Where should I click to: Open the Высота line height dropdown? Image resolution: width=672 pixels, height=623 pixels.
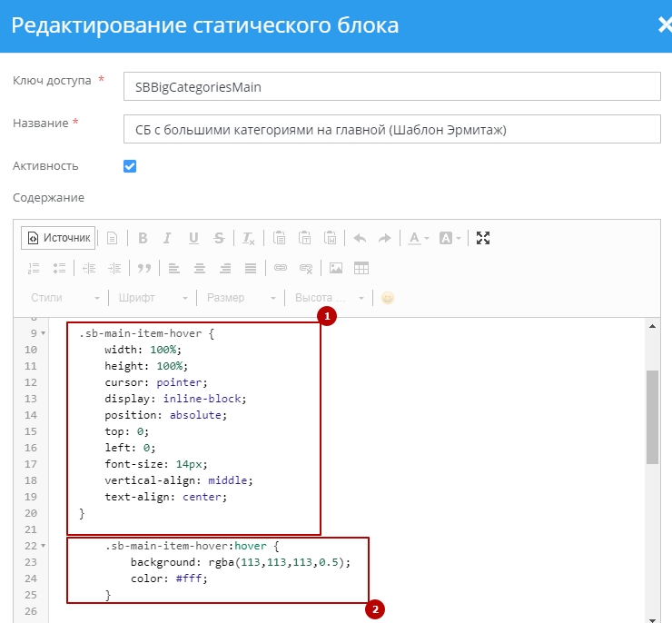(329, 298)
